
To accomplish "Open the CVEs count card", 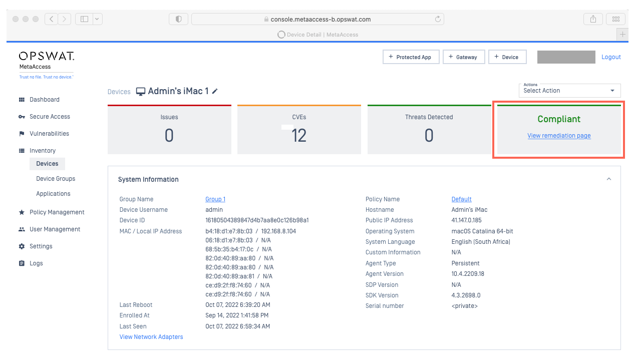I will (x=299, y=129).
